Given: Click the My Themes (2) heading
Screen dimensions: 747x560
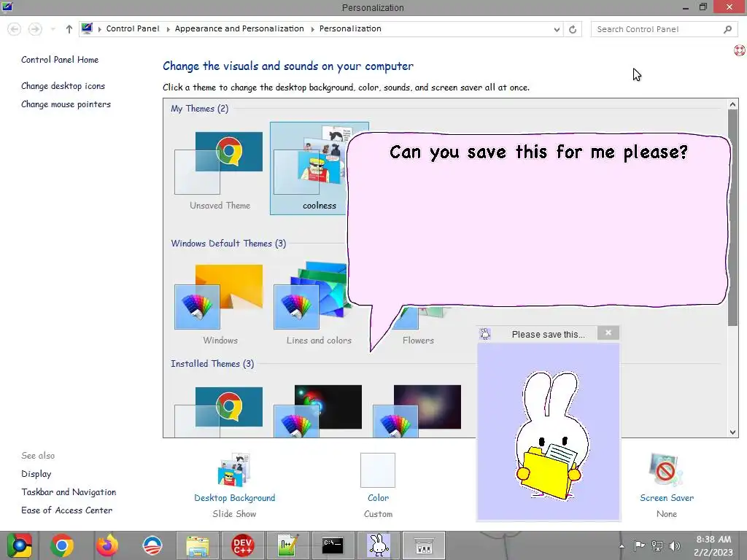Looking at the screenshot, I should point(200,109).
